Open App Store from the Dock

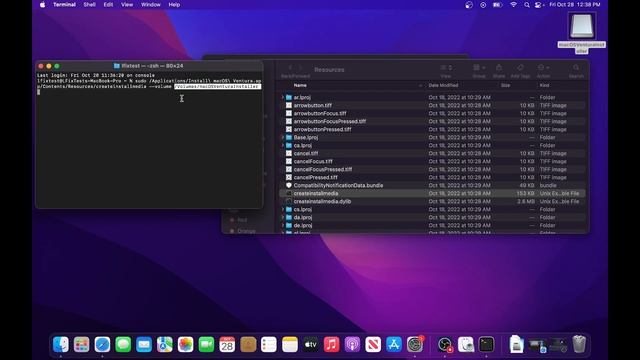(394, 344)
